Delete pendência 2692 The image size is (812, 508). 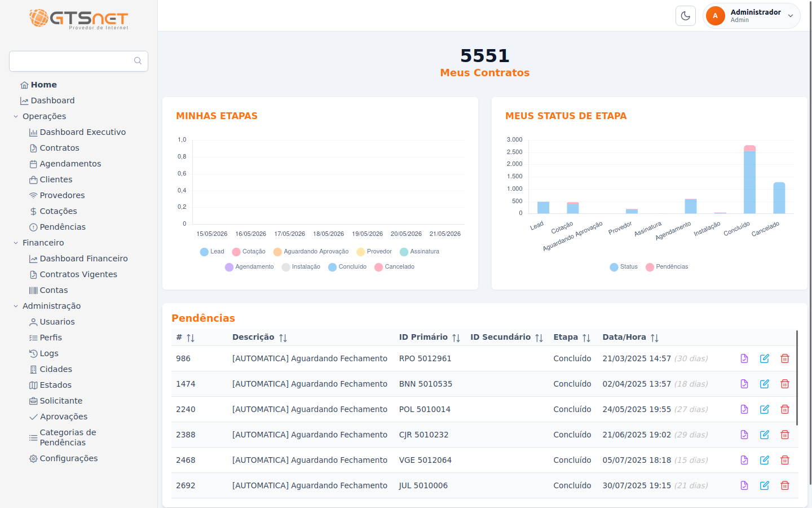pyautogui.click(x=785, y=485)
